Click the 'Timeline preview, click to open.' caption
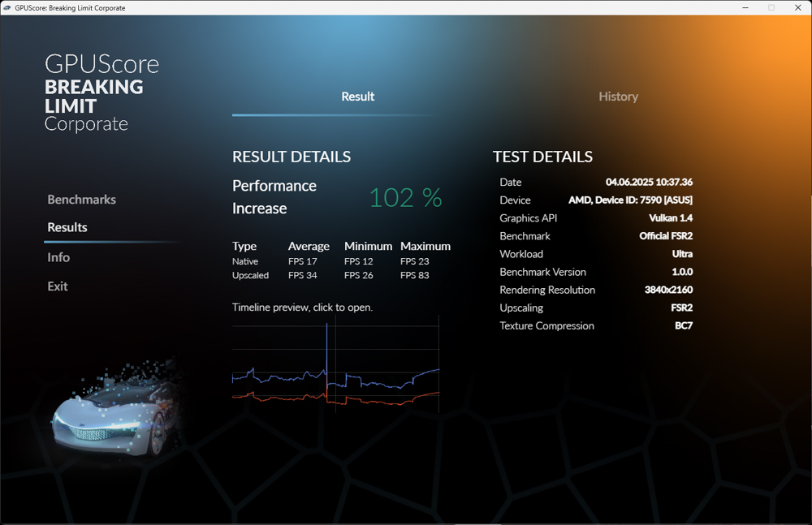 pos(302,308)
